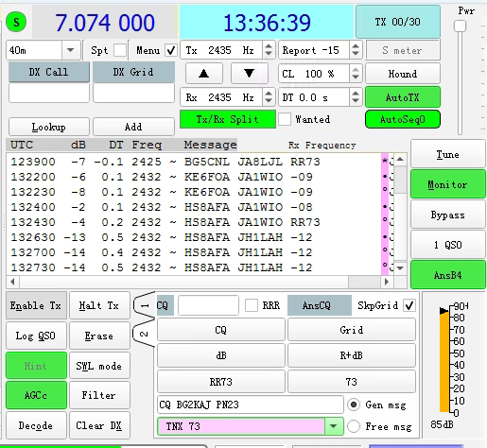Toggle the AGCc button
Image resolution: width=487 pixels, height=448 pixels.
36,395
